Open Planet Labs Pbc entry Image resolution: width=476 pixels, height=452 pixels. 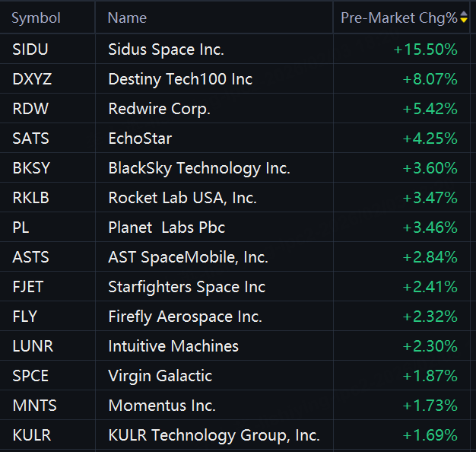click(167, 228)
